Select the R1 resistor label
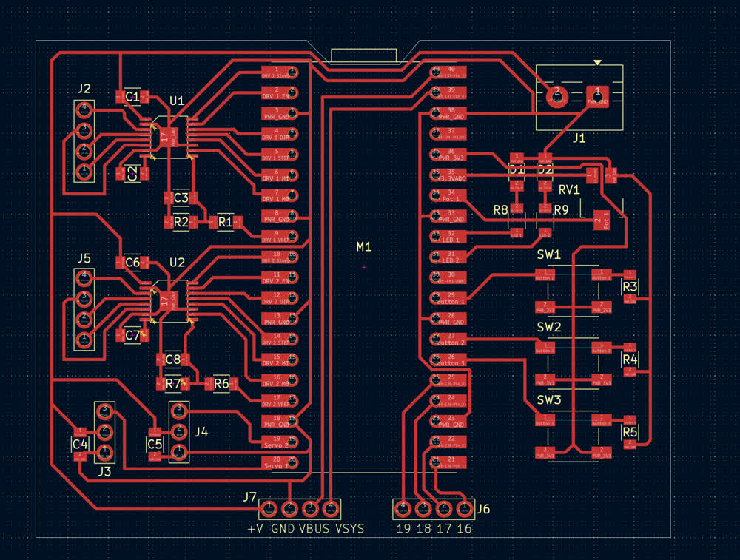Viewport: 740px width, 560px height. click(x=225, y=221)
